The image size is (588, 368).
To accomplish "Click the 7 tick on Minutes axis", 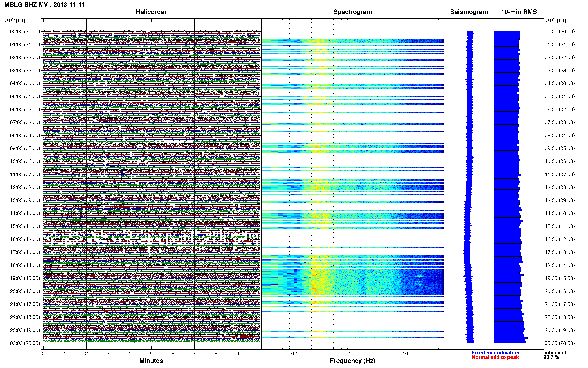I will pyautogui.click(x=195, y=354).
